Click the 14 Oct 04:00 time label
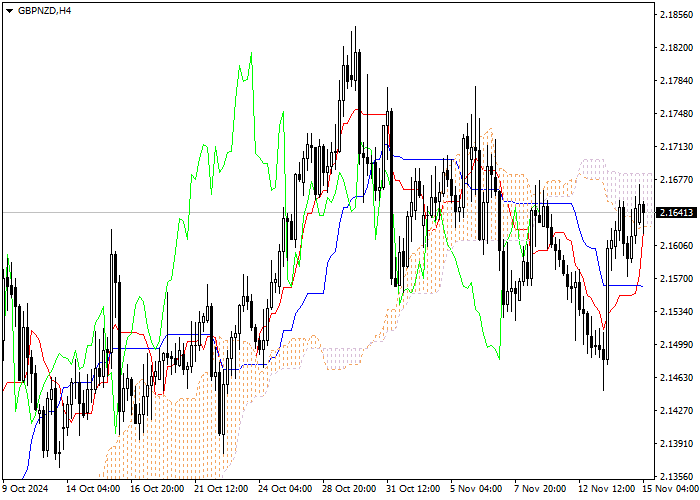The height and width of the screenshot is (500, 700). [x=93, y=489]
